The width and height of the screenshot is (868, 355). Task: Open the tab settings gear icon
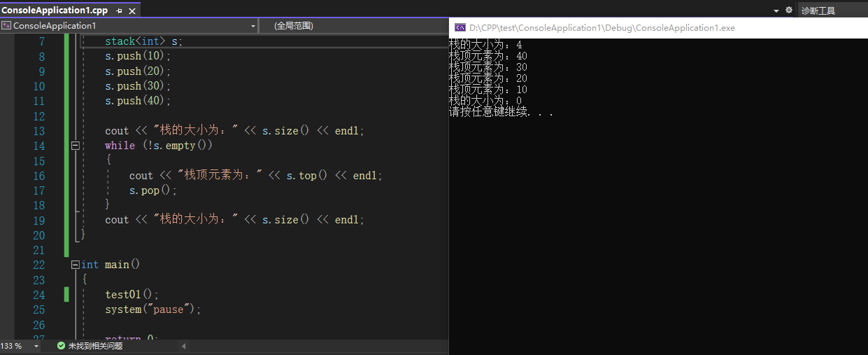tap(789, 11)
